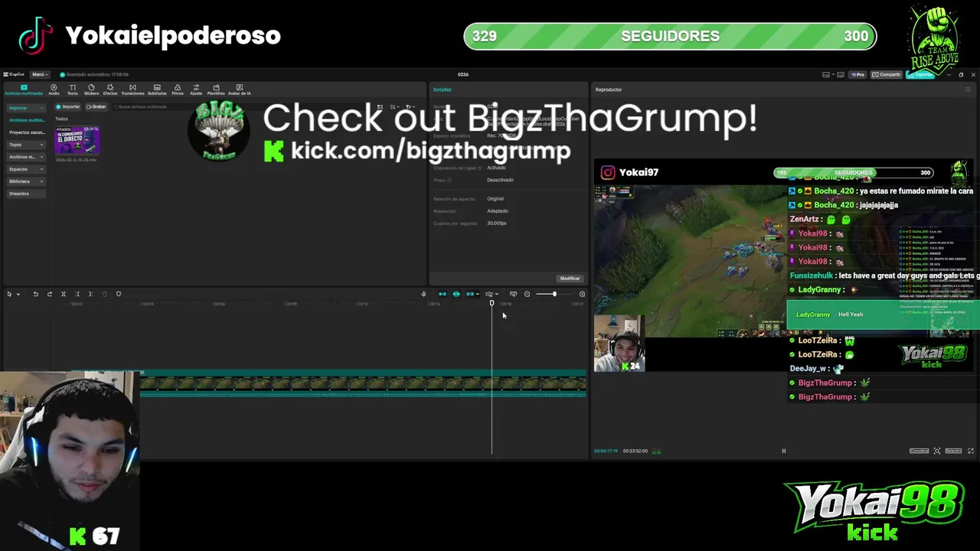The height and width of the screenshot is (551, 980).
Task: Open the preview axis dropdown arrow
Action: pos(497,294)
